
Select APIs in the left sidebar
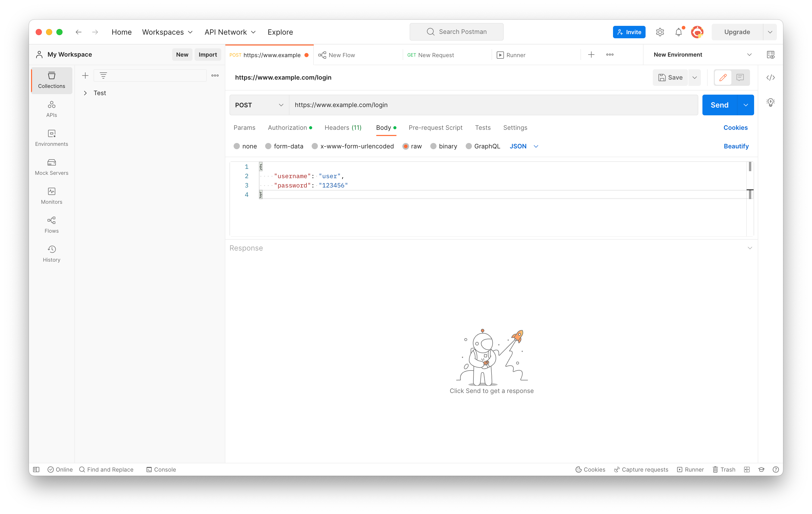[51, 109]
